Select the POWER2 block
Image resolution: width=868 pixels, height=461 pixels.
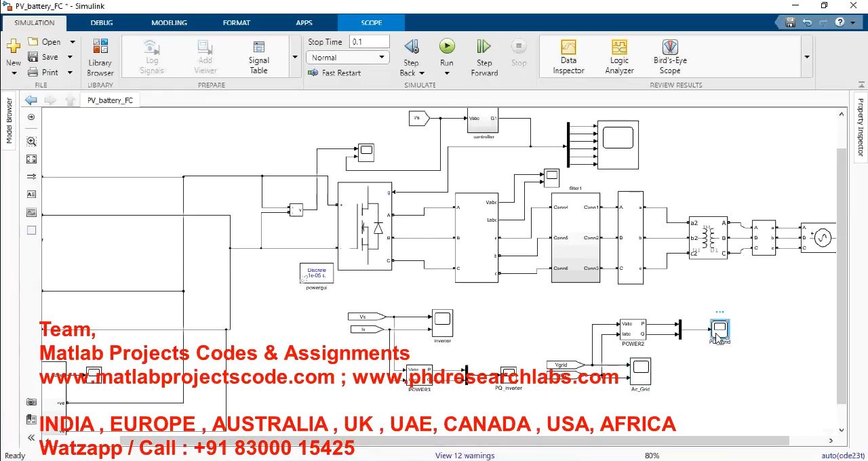tap(633, 329)
